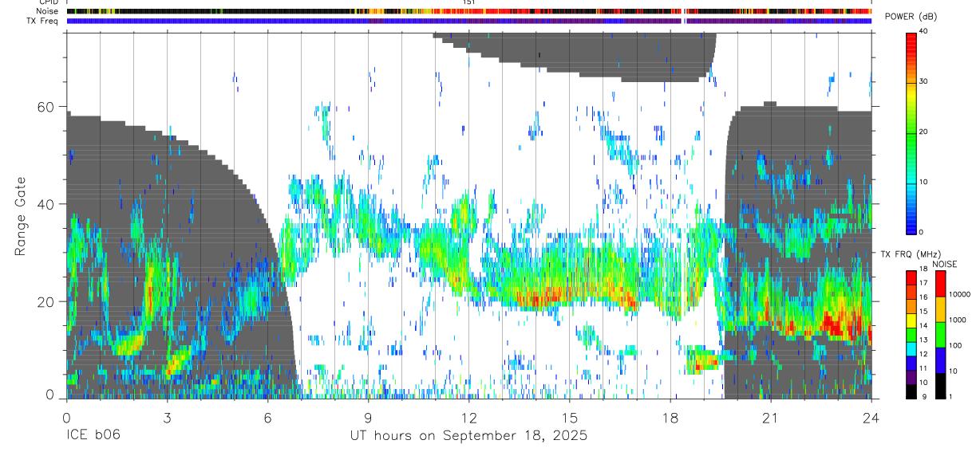Click the red segment of the NOISE scale
The image size is (980, 452).
click(x=940, y=284)
